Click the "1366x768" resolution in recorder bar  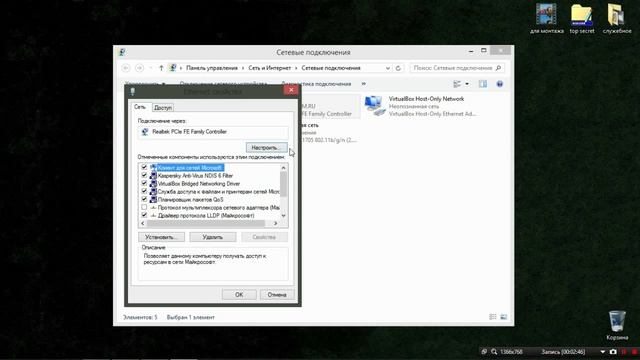click(511, 351)
